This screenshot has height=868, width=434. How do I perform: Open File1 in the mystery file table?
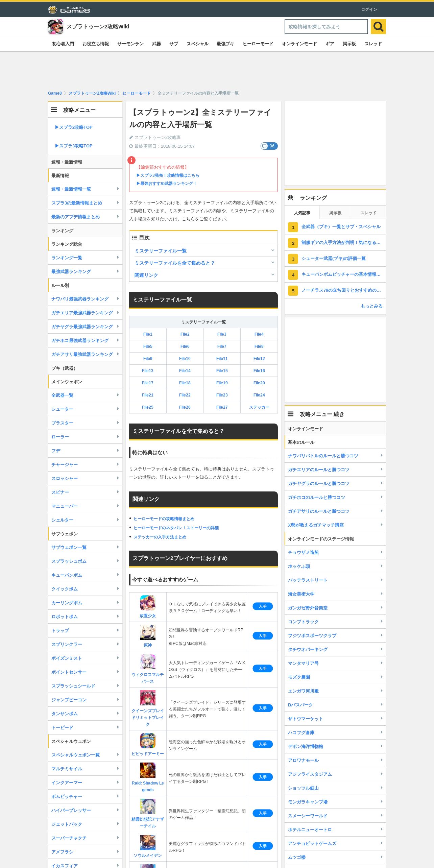pyautogui.click(x=148, y=334)
